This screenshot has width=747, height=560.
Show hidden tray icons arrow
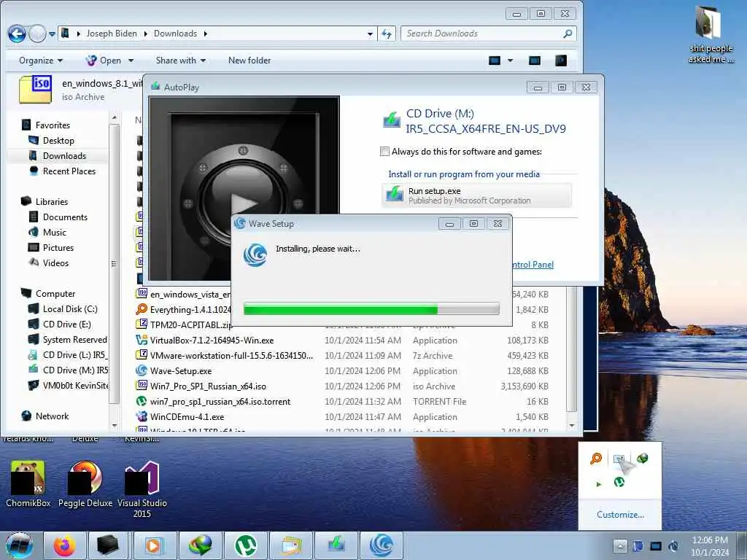[620, 545]
